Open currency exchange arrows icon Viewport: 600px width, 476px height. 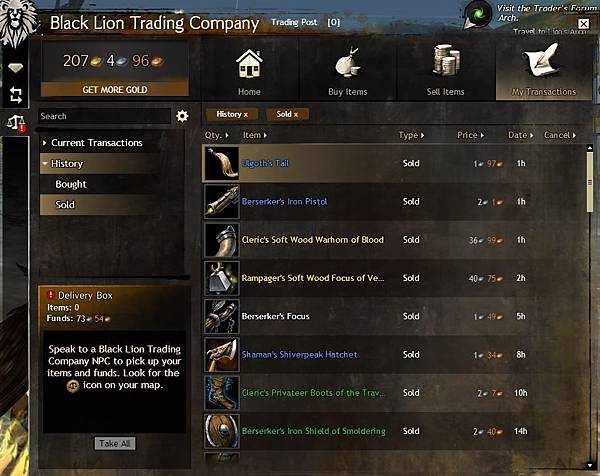click(x=16, y=95)
